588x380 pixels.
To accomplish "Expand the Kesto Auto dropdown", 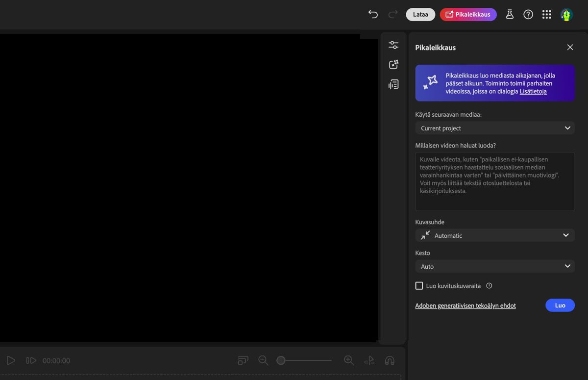I will 494,266.
